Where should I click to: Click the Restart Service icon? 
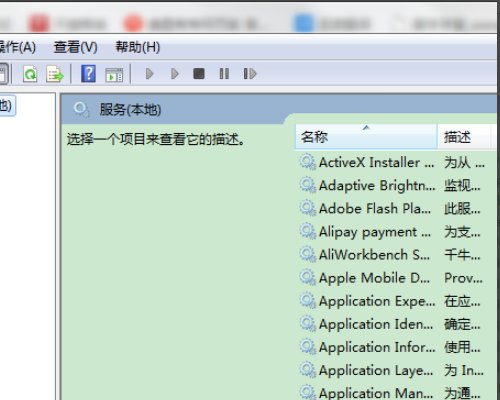[250, 74]
